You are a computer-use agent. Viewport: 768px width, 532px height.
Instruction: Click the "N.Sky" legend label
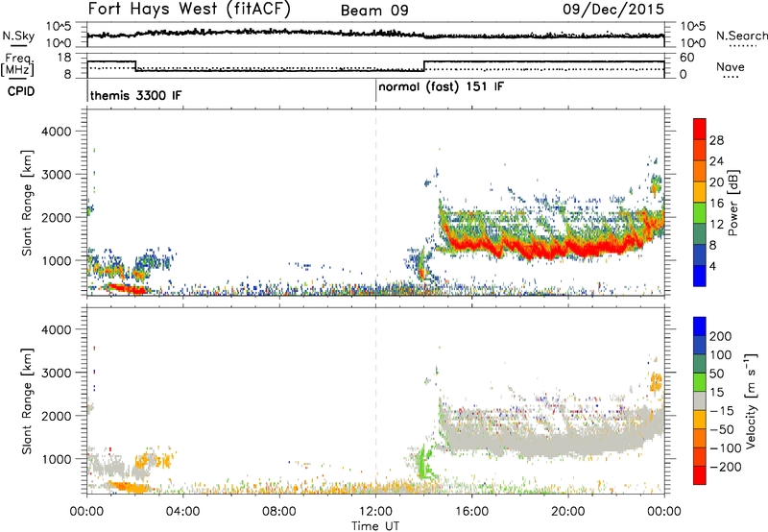click(18, 36)
